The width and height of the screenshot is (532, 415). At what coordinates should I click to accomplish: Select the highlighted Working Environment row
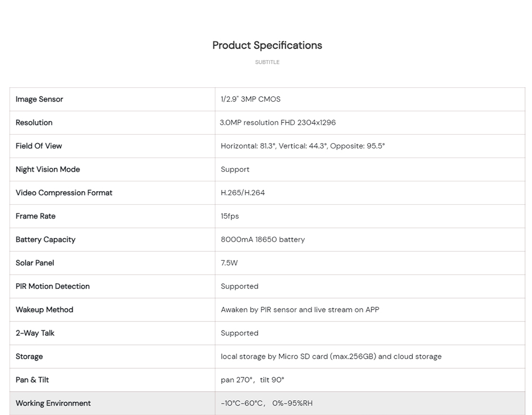(268, 403)
